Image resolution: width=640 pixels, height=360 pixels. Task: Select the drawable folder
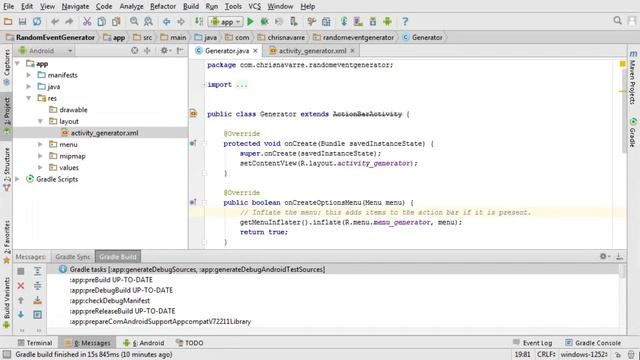click(68, 110)
